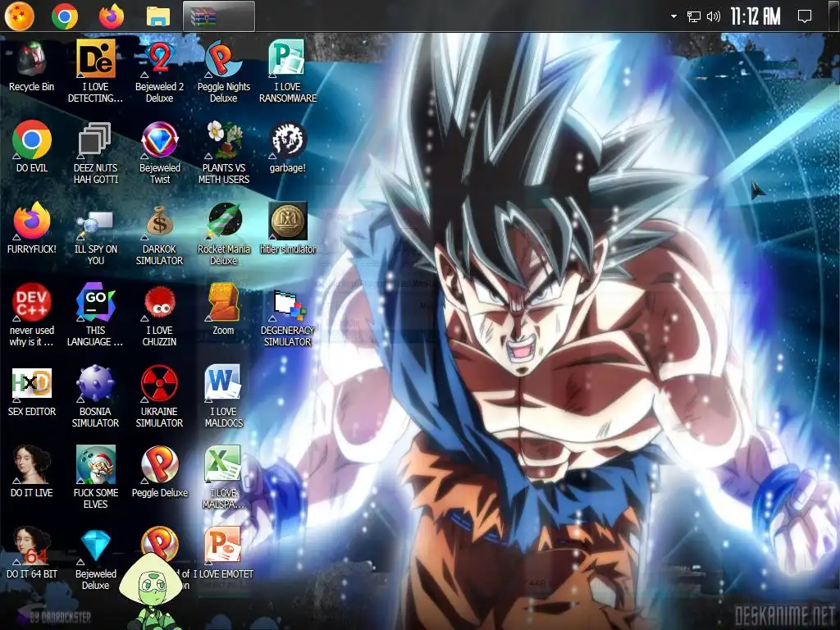
Task: Open the Dragon Ball Start button
Action: coord(20,16)
